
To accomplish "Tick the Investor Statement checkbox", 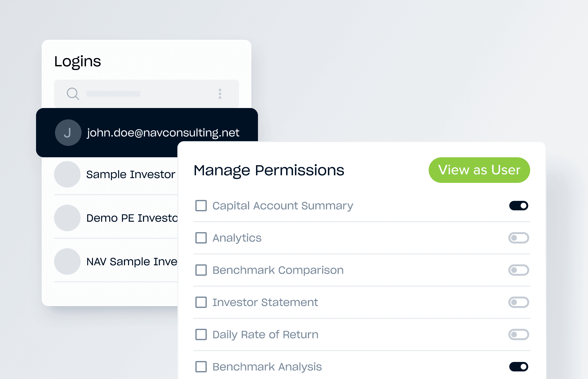I will 201,302.
